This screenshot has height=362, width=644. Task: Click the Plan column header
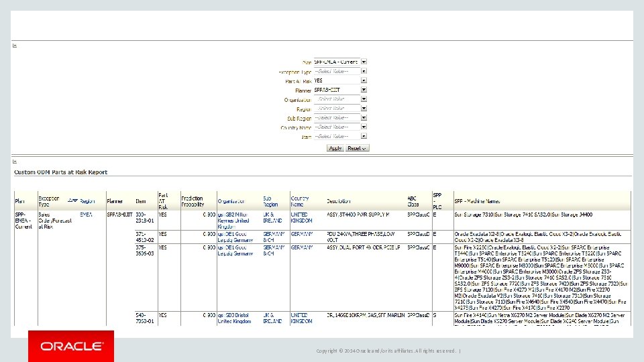(19, 201)
